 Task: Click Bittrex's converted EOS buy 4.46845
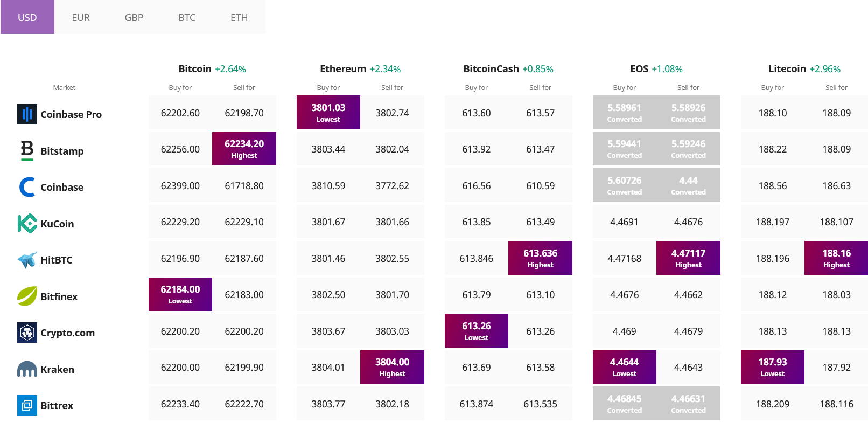(625, 404)
